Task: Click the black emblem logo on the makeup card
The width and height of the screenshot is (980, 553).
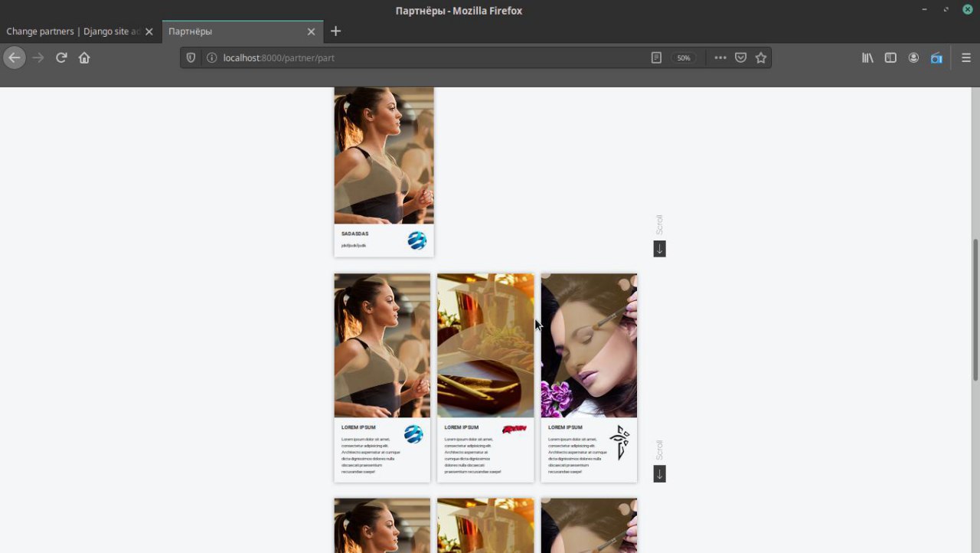Action: (619, 443)
